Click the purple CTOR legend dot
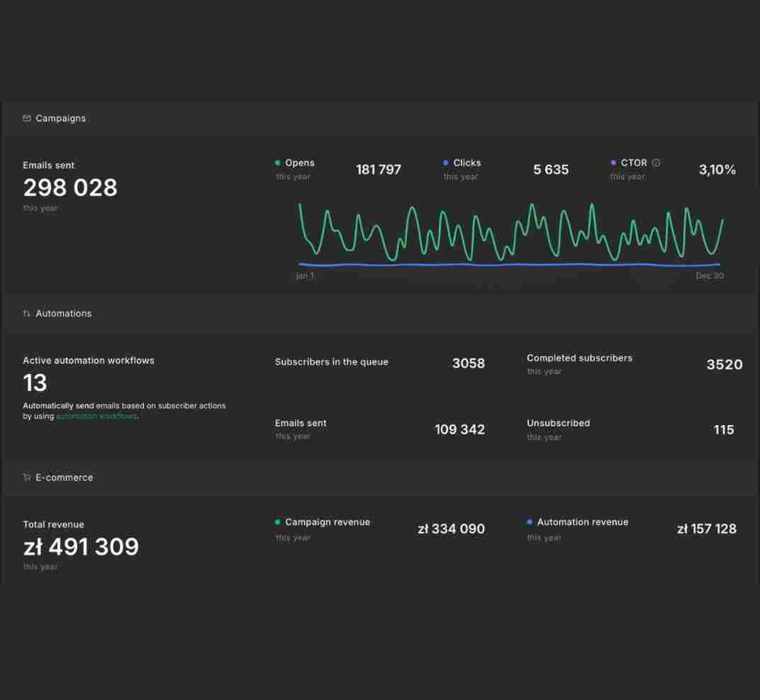The image size is (760, 700). click(613, 163)
